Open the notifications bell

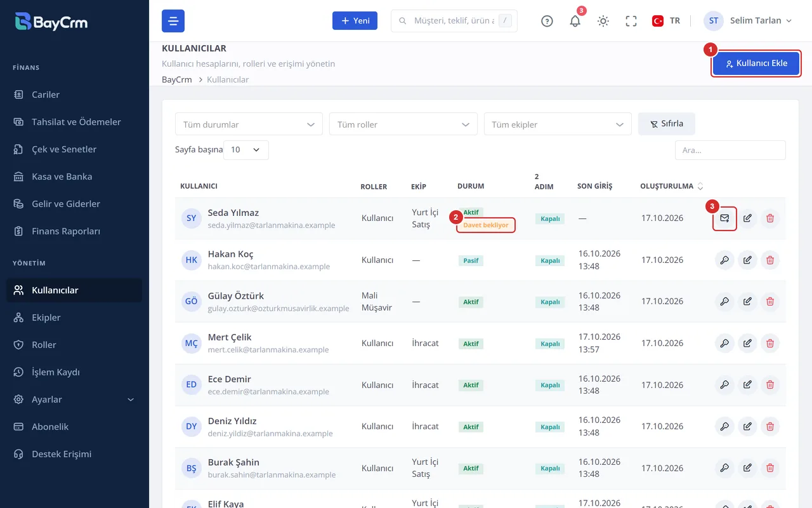click(575, 21)
